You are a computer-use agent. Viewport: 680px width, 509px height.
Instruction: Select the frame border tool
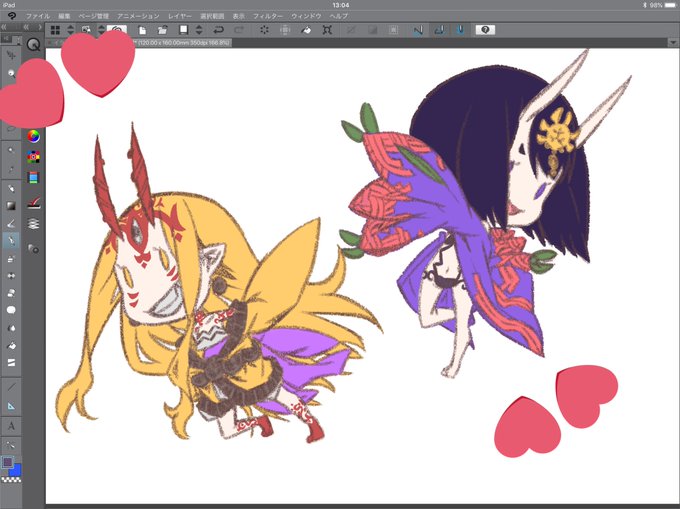[x=11, y=362]
